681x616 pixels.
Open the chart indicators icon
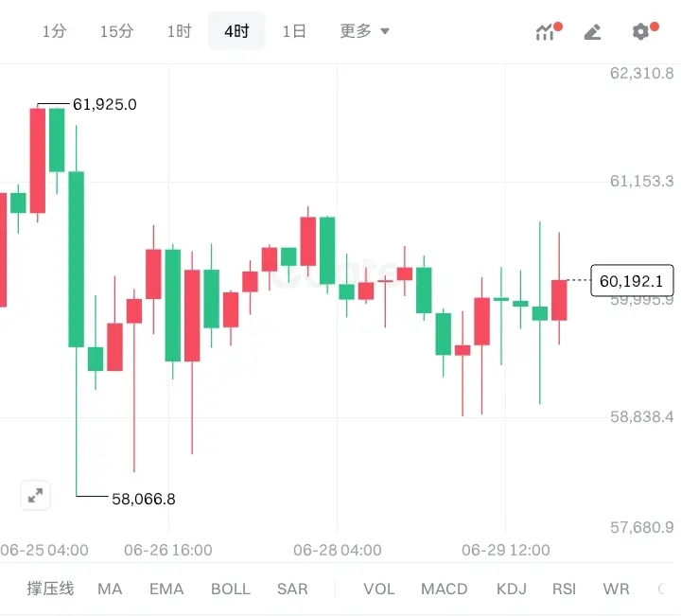tap(548, 31)
